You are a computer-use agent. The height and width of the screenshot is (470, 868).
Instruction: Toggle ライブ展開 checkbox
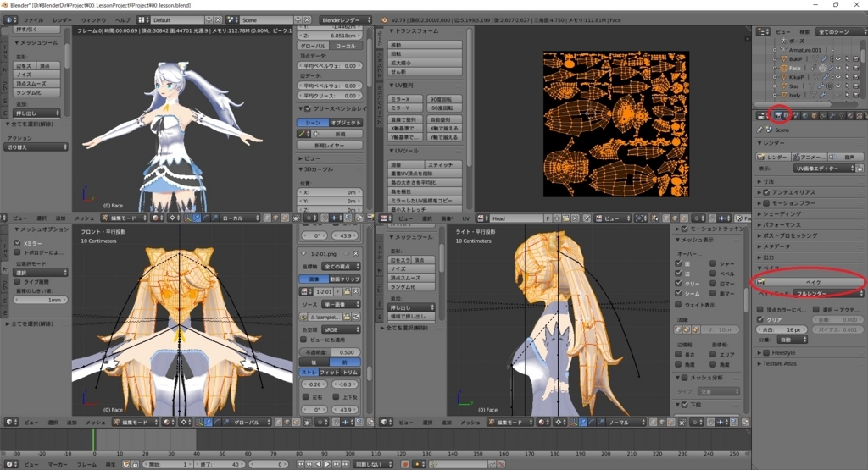tap(18, 281)
